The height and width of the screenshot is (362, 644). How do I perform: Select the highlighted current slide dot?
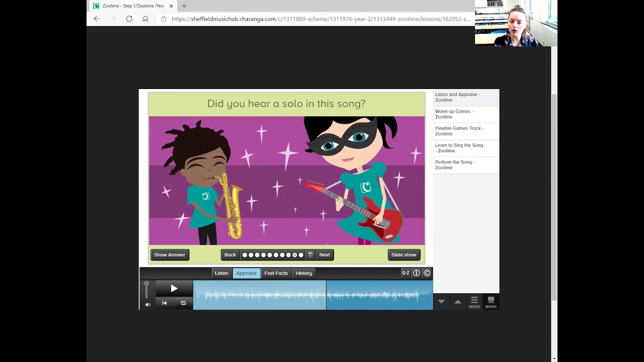(295, 255)
